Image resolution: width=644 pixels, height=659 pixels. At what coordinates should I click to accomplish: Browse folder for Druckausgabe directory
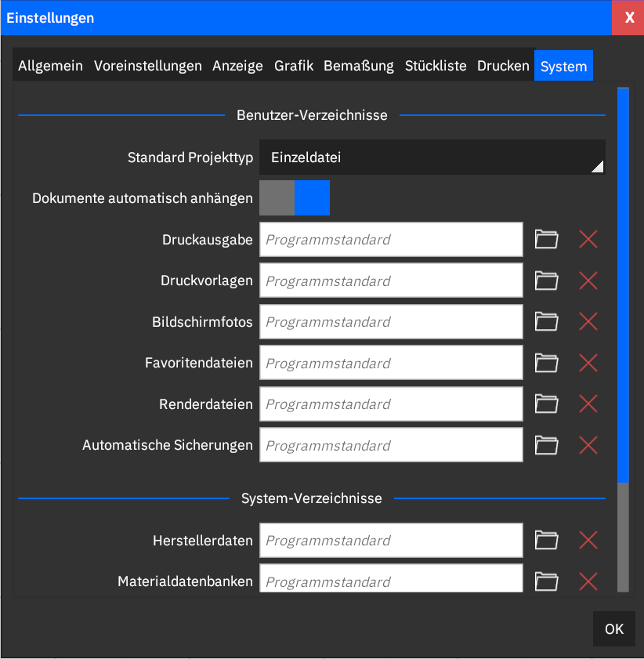click(547, 240)
